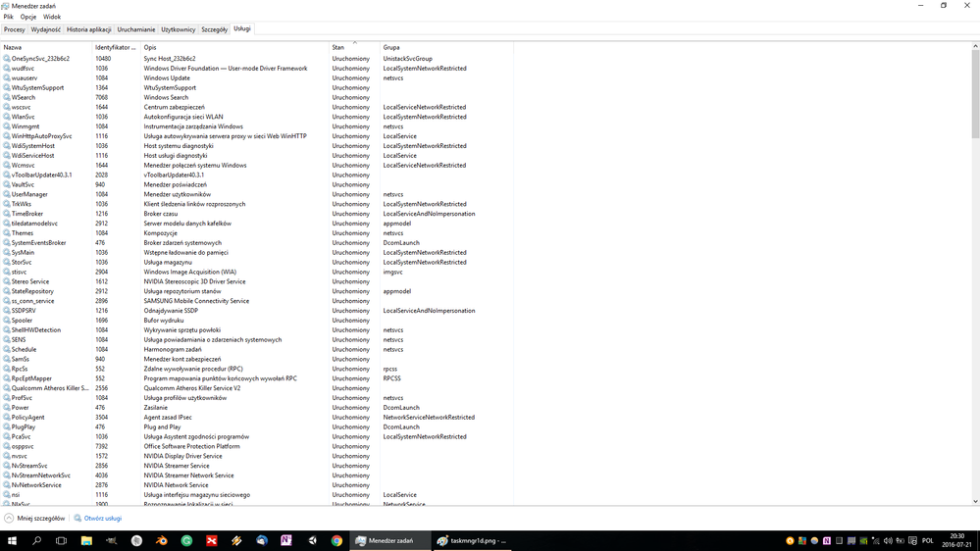Sort by Nazwa column header
Viewport: 980px width, 551px height.
point(13,47)
